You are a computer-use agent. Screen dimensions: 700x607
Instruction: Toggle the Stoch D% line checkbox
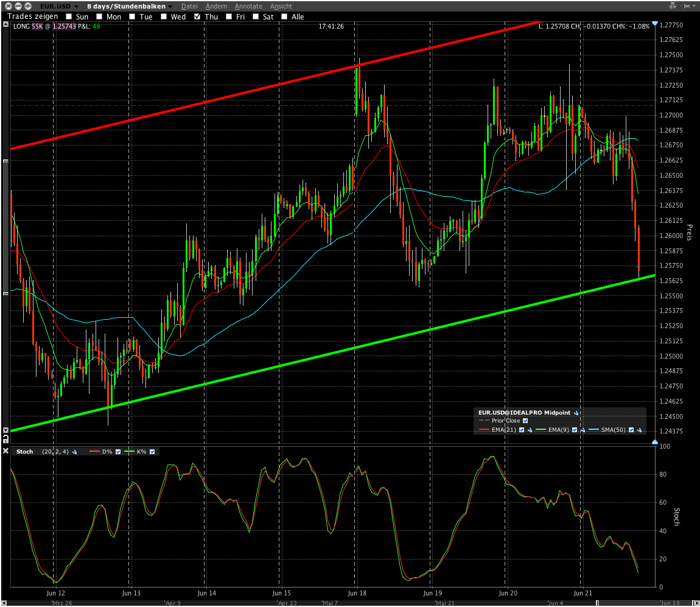(118, 452)
